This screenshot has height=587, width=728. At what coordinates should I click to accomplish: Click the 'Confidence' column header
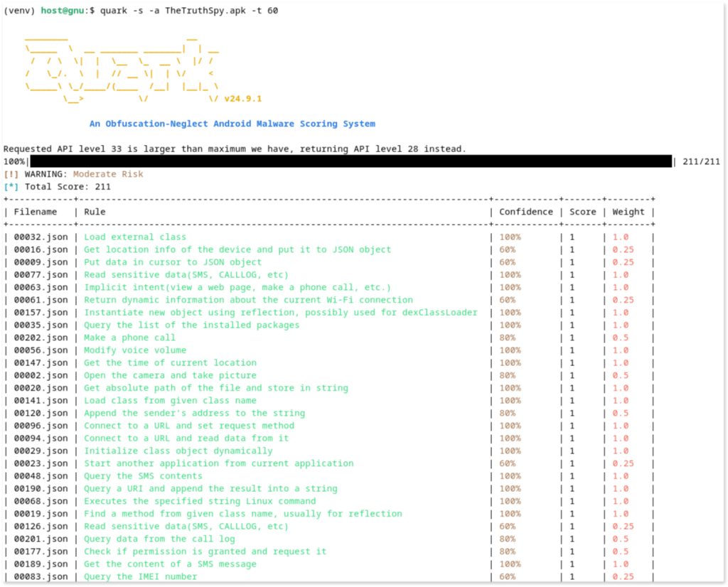(525, 212)
